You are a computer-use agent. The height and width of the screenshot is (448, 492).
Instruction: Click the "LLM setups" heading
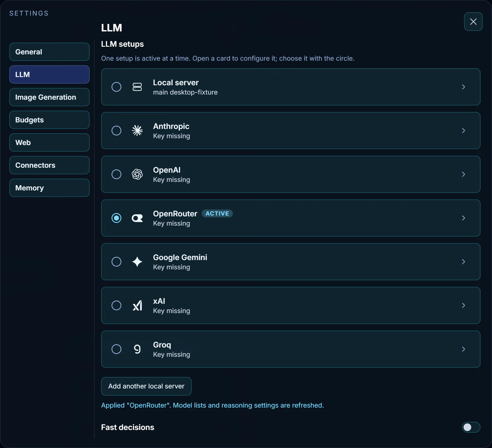pyautogui.click(x=122, y=44)
